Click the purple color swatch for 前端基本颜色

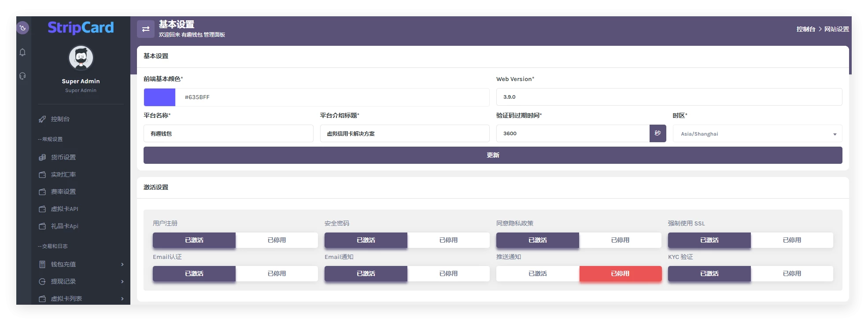point(159,97)
